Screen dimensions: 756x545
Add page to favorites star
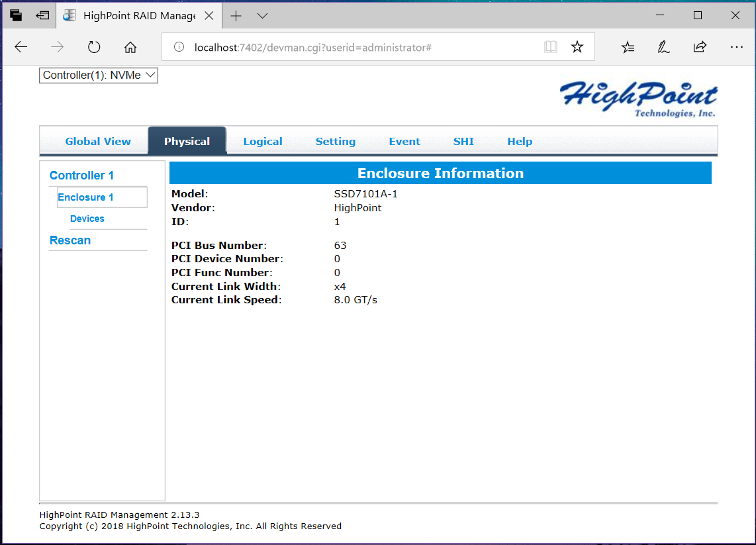577,47
